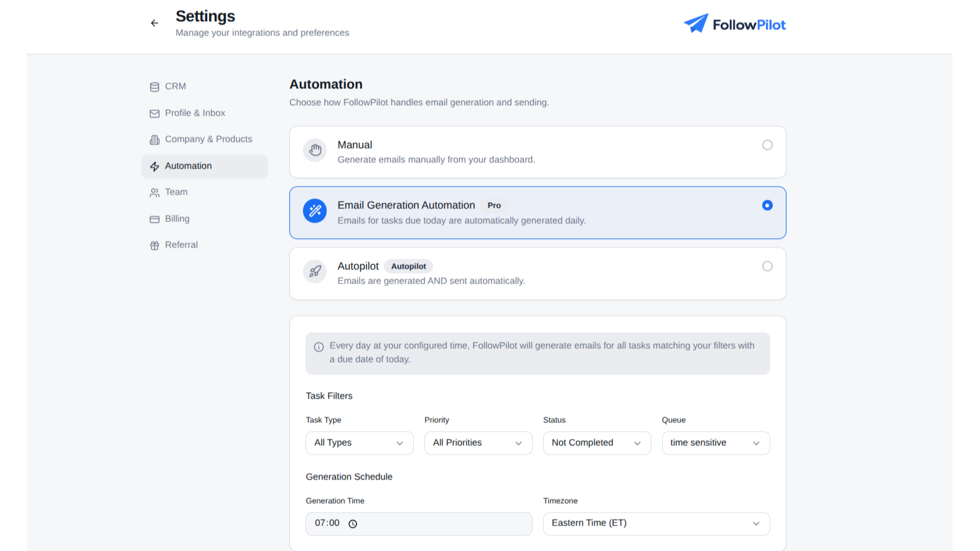Viewport: 980px width, 551px height.
Task: Go to Profile & Inbox settings
Action: pyautogui.click(x=205, y=113)
